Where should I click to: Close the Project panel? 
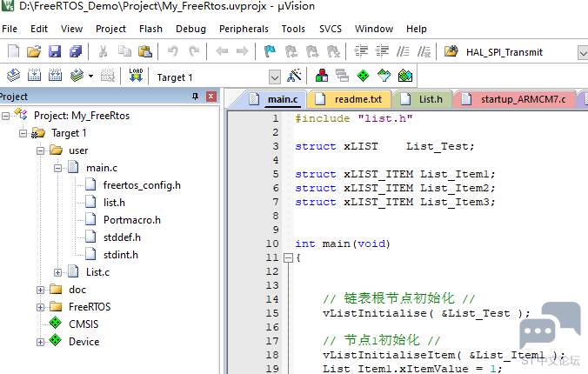[211, 97]
